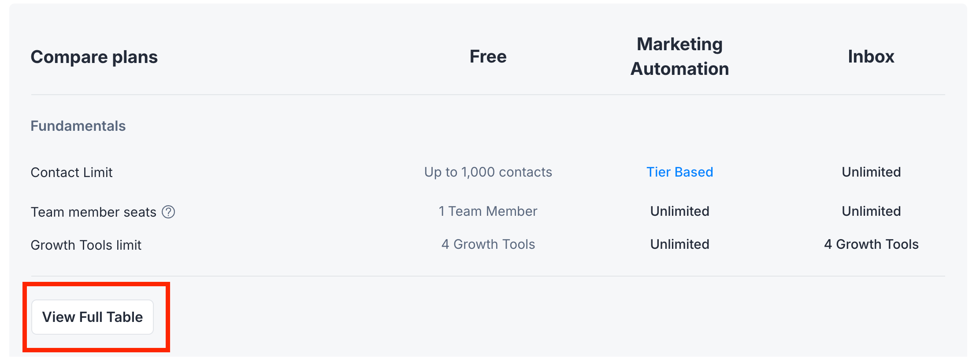Click the 1 Team Member cell
This screenshot has height=362, width=980.
point(488,211)
